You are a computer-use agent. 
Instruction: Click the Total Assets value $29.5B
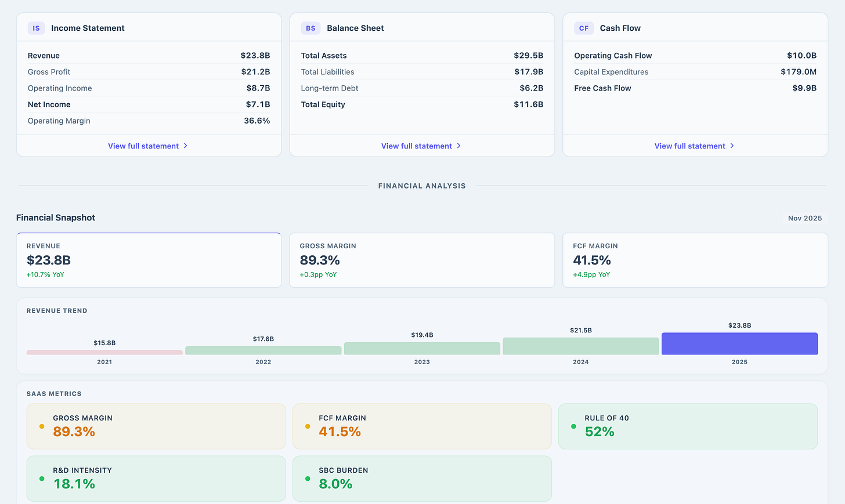(x=529, y=56)
